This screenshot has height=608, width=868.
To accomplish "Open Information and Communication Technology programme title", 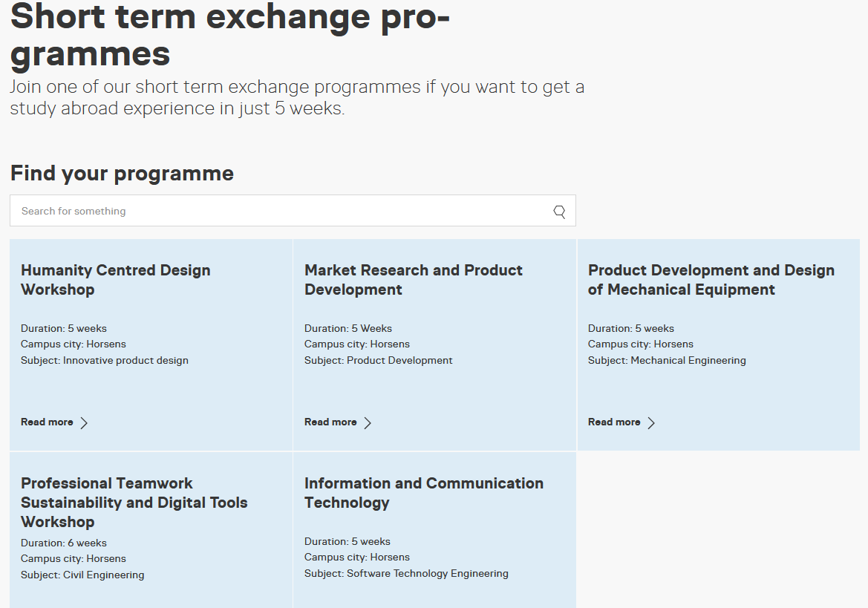I will point(424,493).
